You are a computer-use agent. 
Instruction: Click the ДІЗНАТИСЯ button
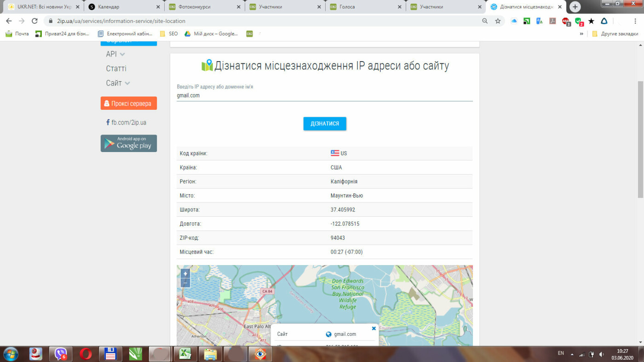click(325, 124)
